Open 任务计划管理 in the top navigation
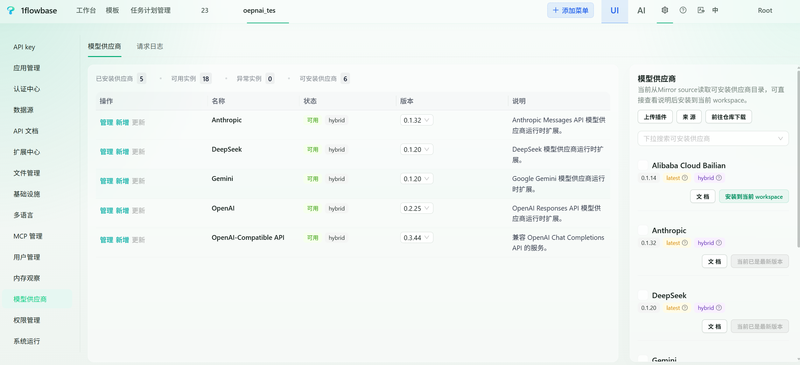The width and height of the screenshot is (800, 365). coord(151,10)
